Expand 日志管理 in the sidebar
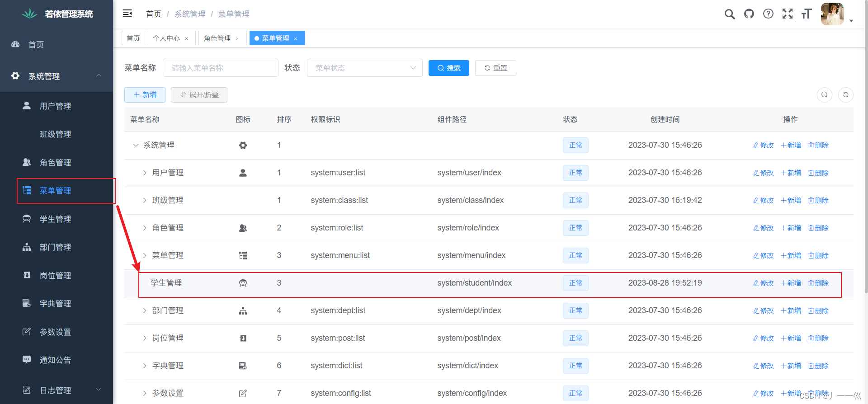868x404 pixels. [57, 390]
